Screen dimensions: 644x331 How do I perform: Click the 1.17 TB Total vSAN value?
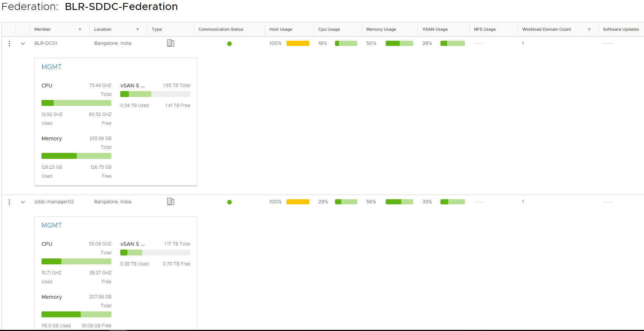pos(177,244)
